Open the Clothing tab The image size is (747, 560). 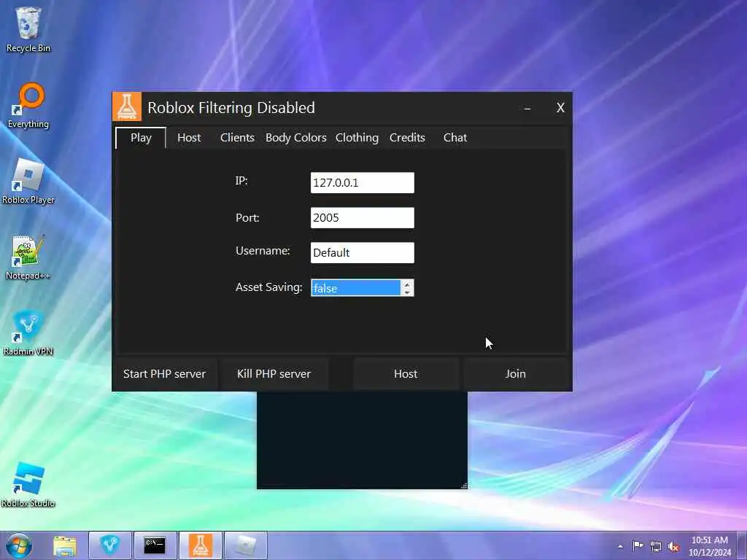point(357,138)
